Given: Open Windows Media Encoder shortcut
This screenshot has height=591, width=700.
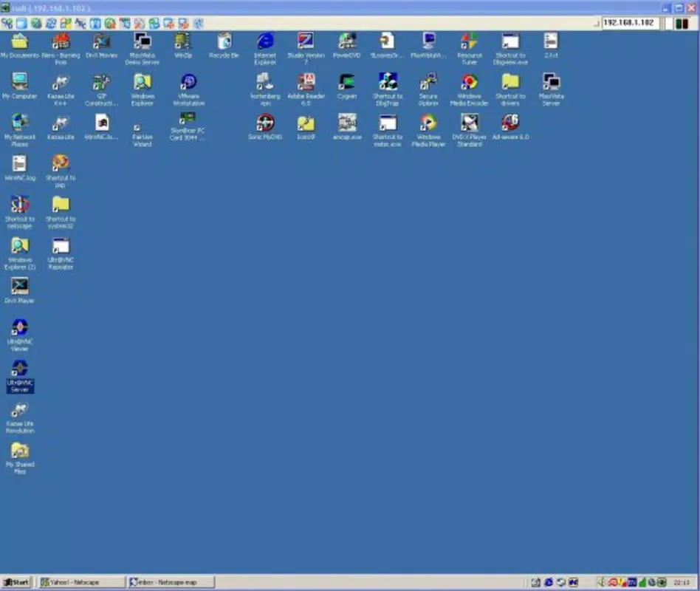Looking at the screenshot, I should tap(470, 90).
